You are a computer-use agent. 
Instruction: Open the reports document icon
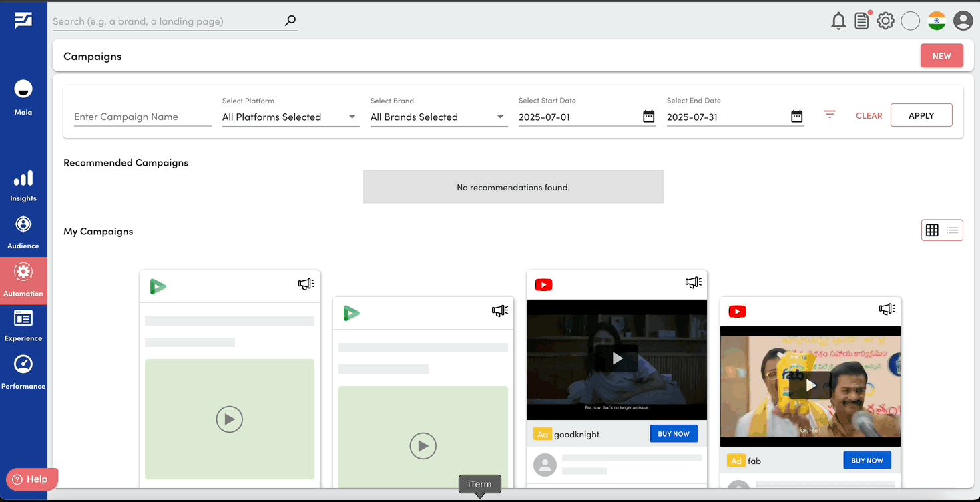point(863,21)
